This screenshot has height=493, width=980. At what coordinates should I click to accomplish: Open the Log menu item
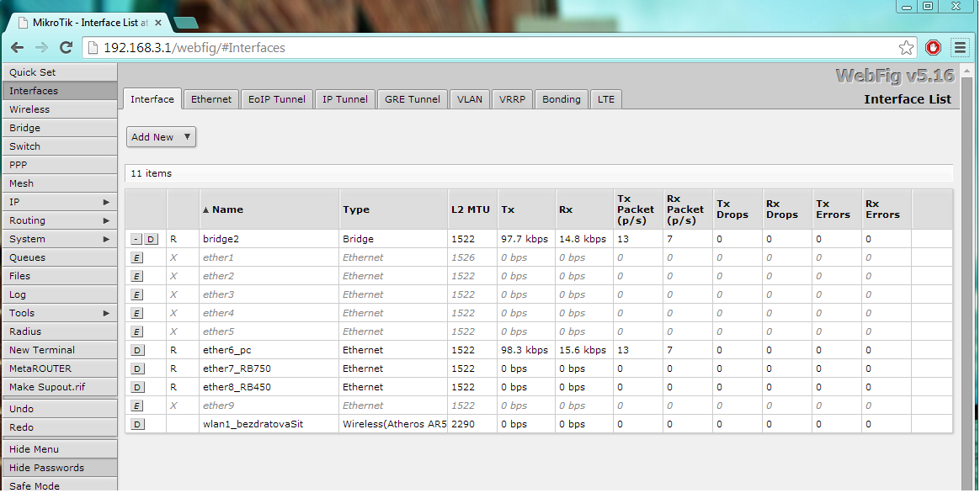(x=60, y=294)
